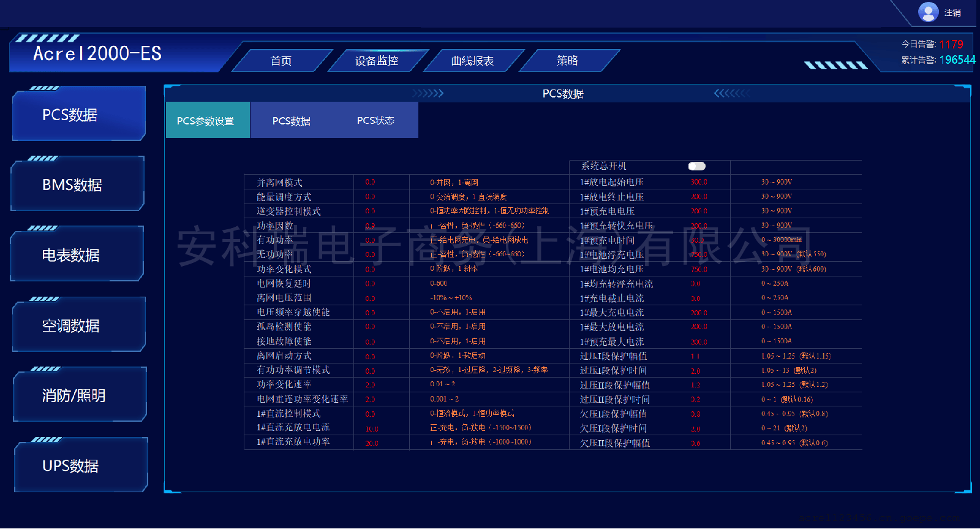Open the 策略 tab
The image size is (980, 529).
coord(568,61)
